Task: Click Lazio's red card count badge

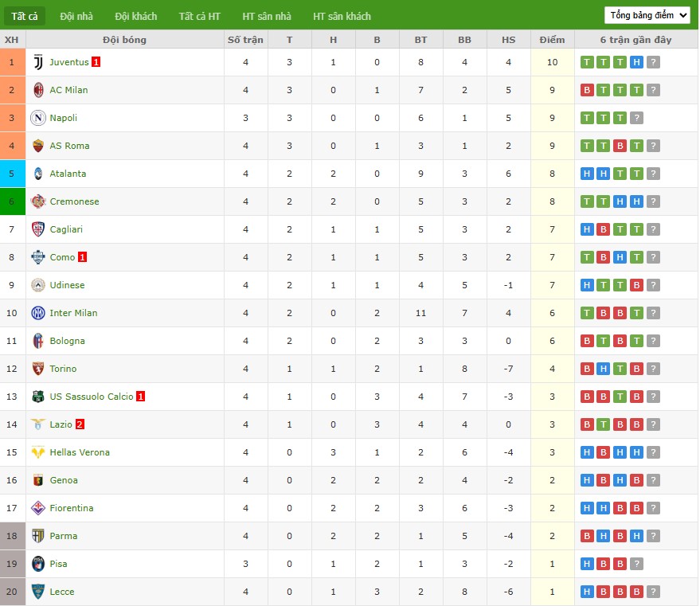Action: (x=80, y=424)
